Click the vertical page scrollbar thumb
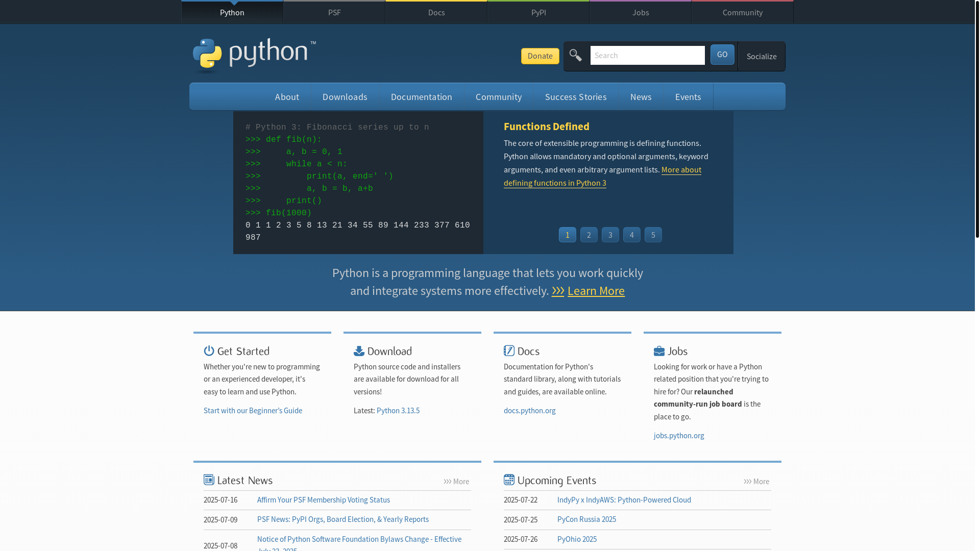This screenshot has width=980, height=551. click(977, 119)
